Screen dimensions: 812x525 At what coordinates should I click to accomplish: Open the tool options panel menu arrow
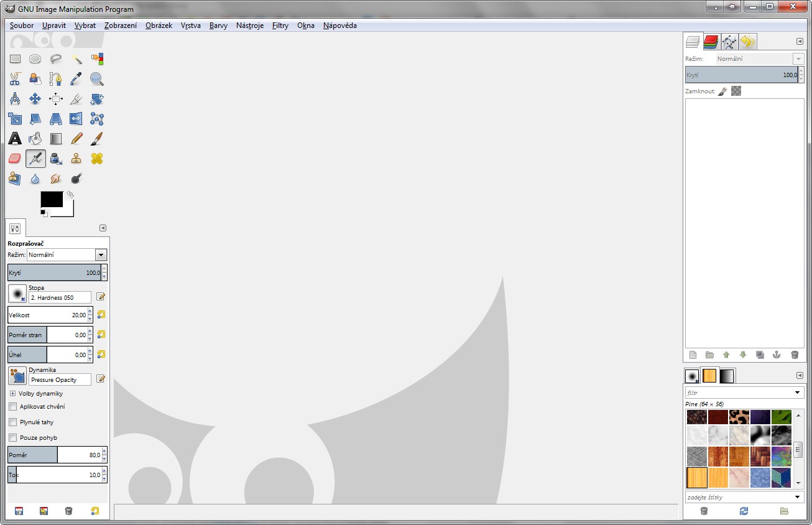coord(103,228)
